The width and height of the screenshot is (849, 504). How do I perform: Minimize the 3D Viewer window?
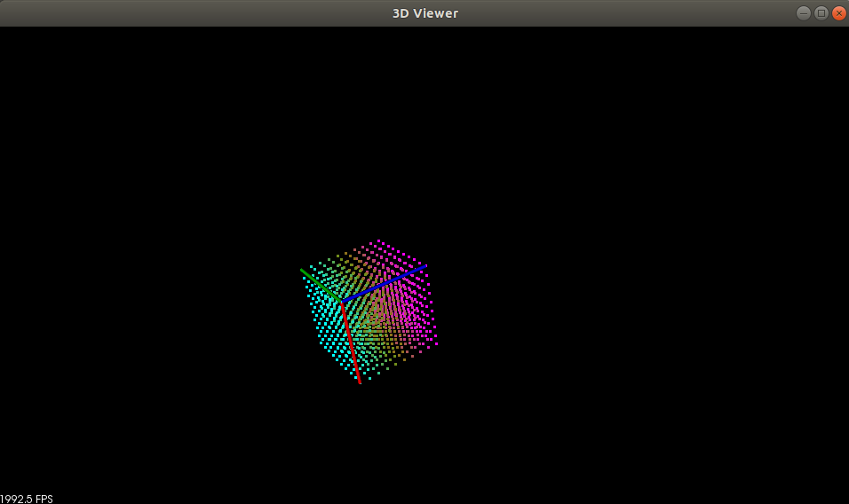point(804,13)
